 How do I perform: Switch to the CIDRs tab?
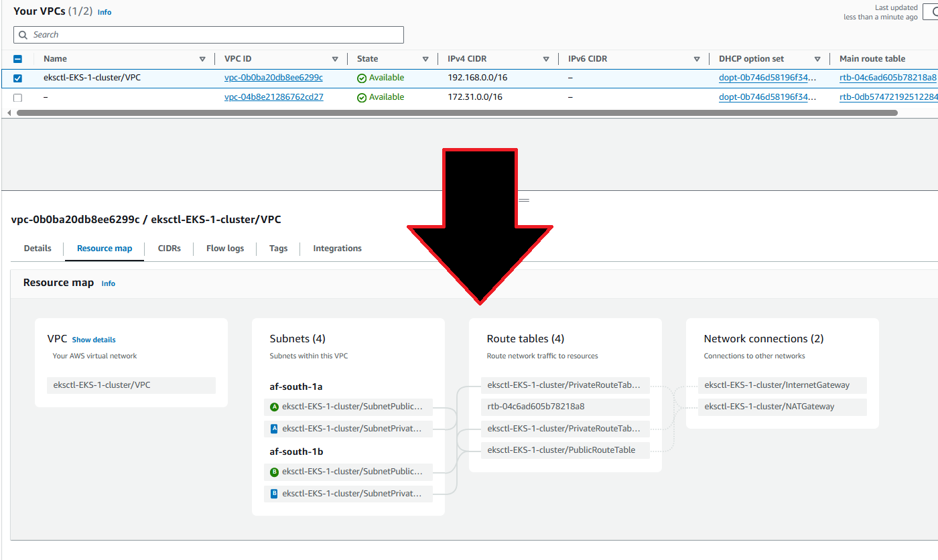(170, 249)
